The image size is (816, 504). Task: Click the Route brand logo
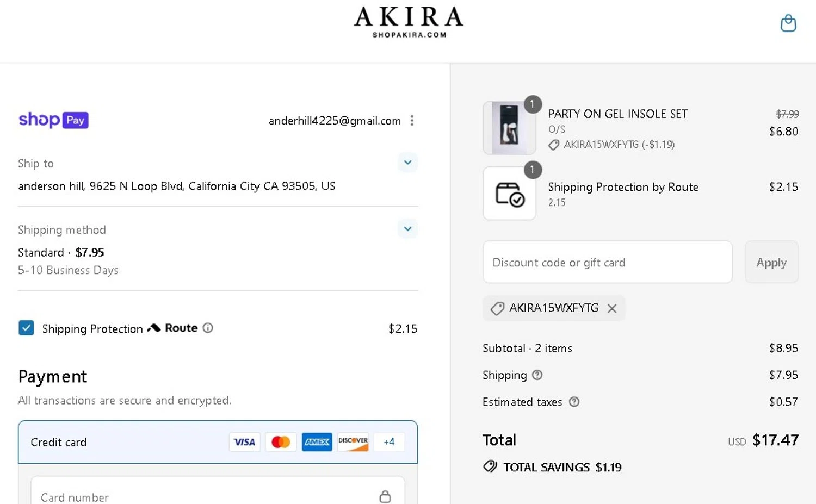[x=172, y=328]
